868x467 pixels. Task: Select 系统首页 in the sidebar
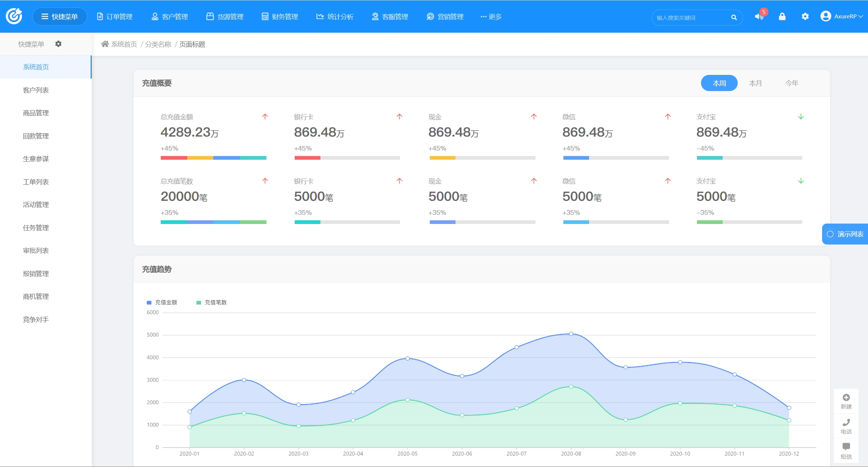pos(46,67)
